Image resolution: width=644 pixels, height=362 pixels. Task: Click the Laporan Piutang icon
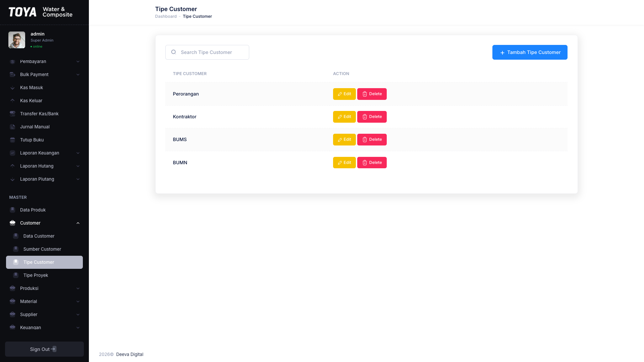click(12, 179)
